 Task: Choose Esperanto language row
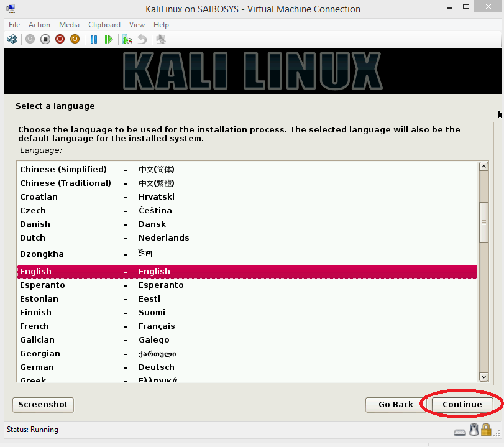point(247,285)
